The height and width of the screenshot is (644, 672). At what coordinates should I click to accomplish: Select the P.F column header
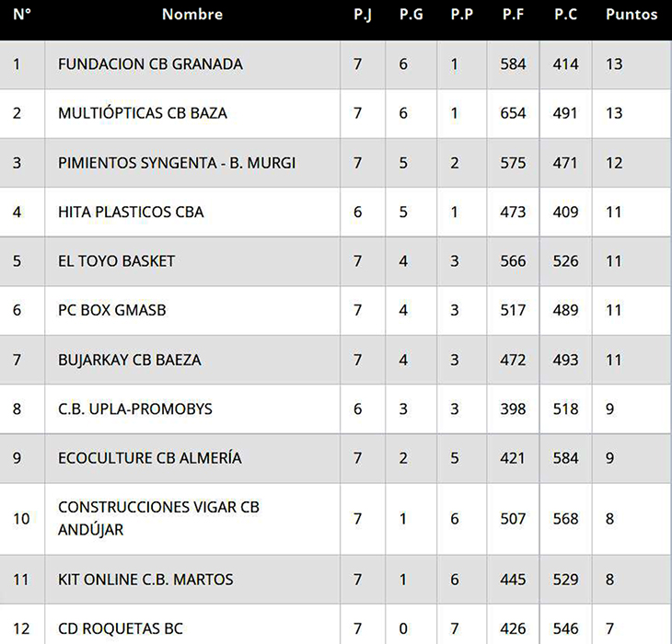click(514, 15)
